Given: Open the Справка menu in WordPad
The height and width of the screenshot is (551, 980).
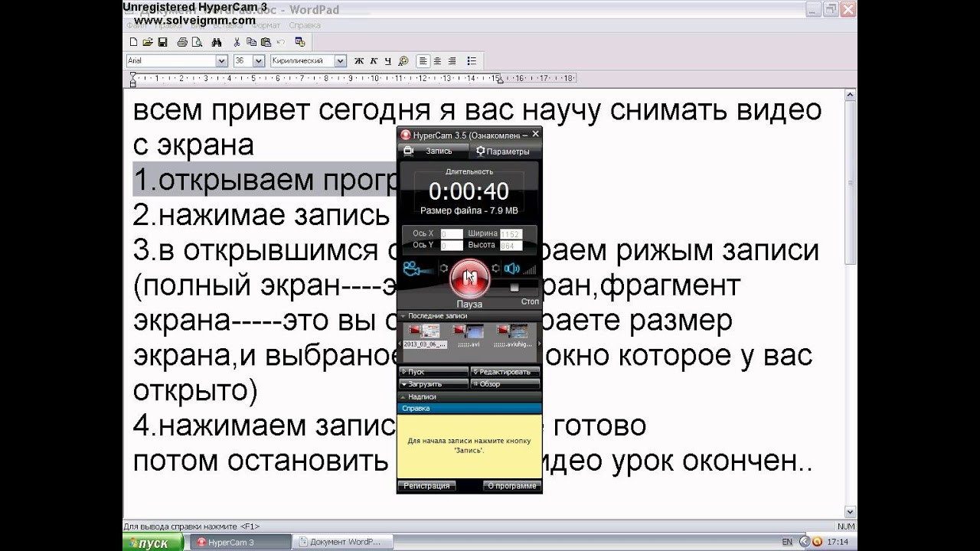Looking at the screenshot, I should (305, 25).
